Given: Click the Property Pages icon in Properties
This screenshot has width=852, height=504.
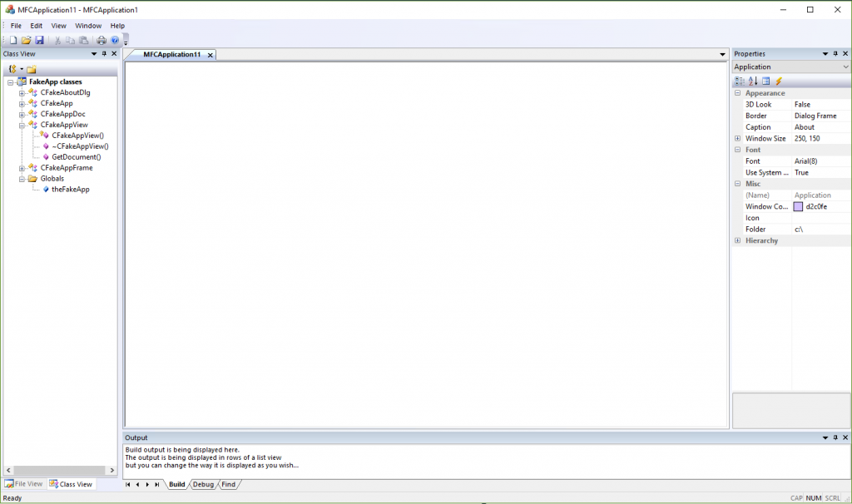Looking at the screenshot, I should [765, 81].
